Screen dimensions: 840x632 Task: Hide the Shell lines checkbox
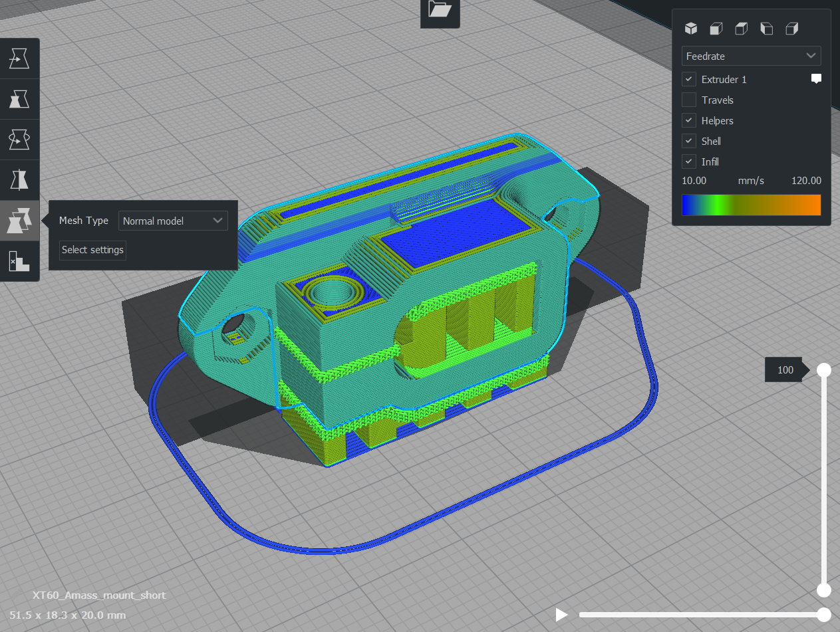click(x=689, y=141)
